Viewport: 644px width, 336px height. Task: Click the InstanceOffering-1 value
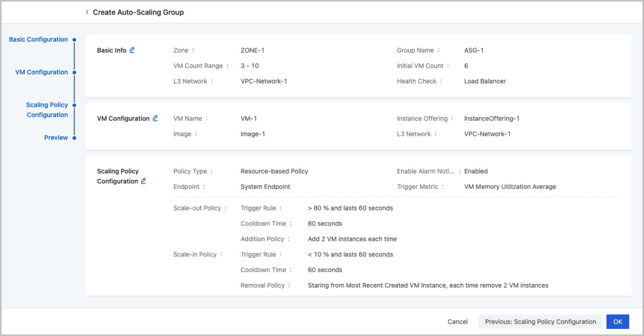492,119
